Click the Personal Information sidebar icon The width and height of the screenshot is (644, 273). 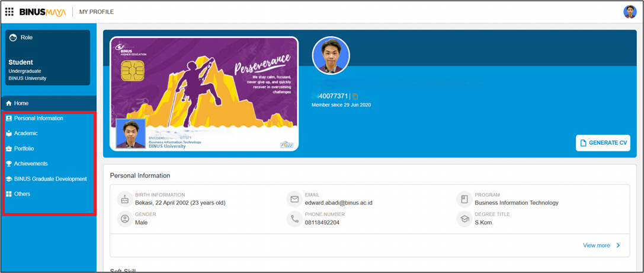coord(9,119)
